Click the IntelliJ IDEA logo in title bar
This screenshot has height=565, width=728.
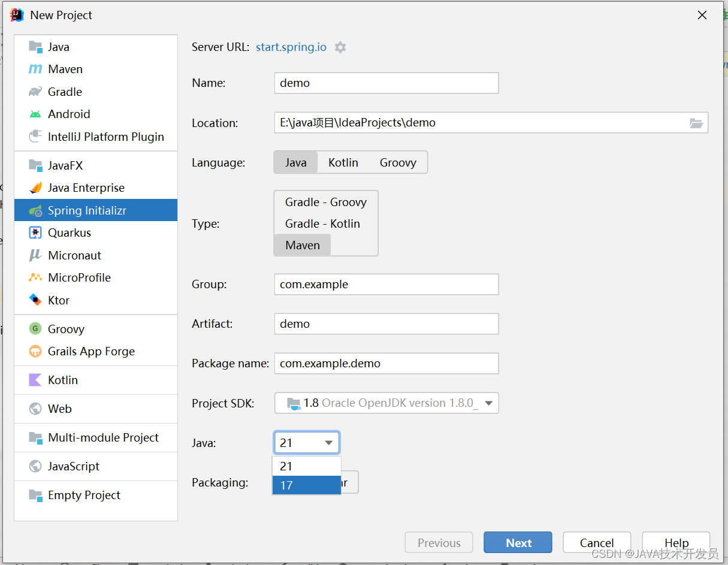coord(17,15)
